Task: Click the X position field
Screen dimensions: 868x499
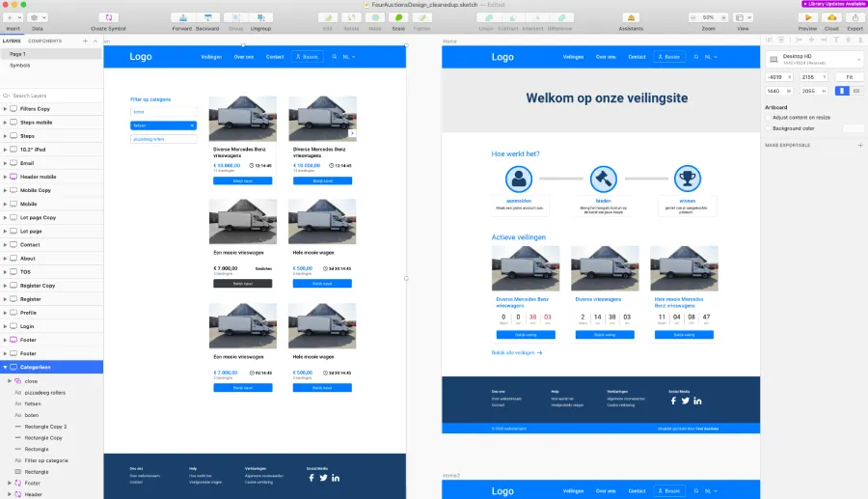Action: (779, 77)
